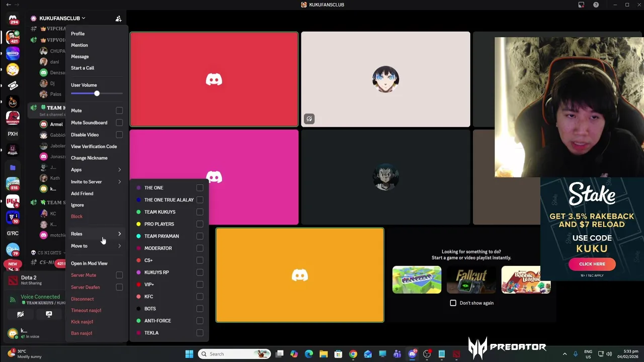Open the PXH server
The height and width of the screenshot is (362, 644).
(13, 134)
